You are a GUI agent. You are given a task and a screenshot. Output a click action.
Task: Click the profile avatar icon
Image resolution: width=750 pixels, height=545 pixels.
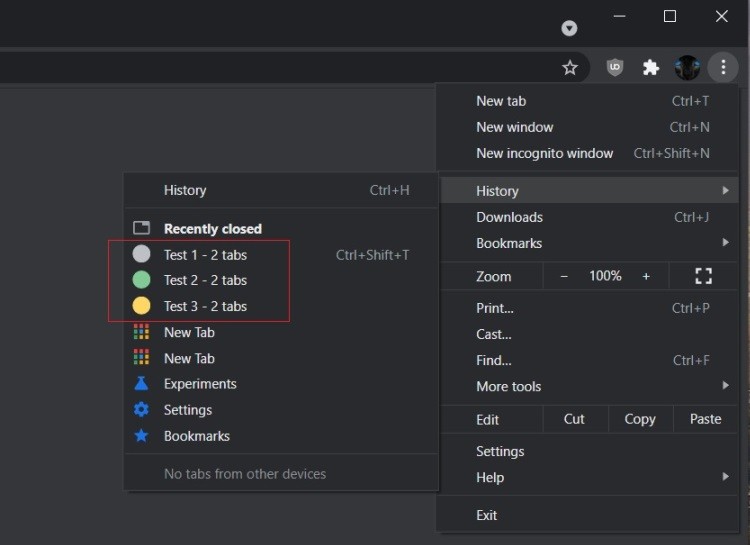(687, 68)
